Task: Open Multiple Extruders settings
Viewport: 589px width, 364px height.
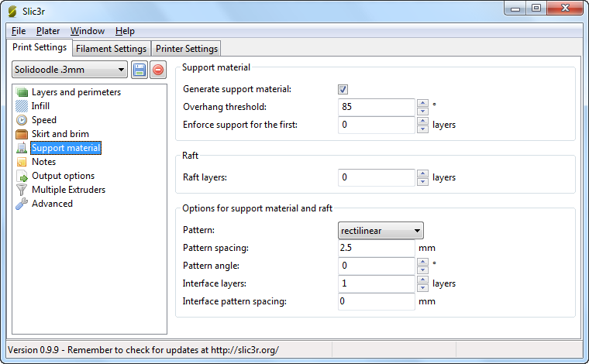Action: (x=68, y=190)
